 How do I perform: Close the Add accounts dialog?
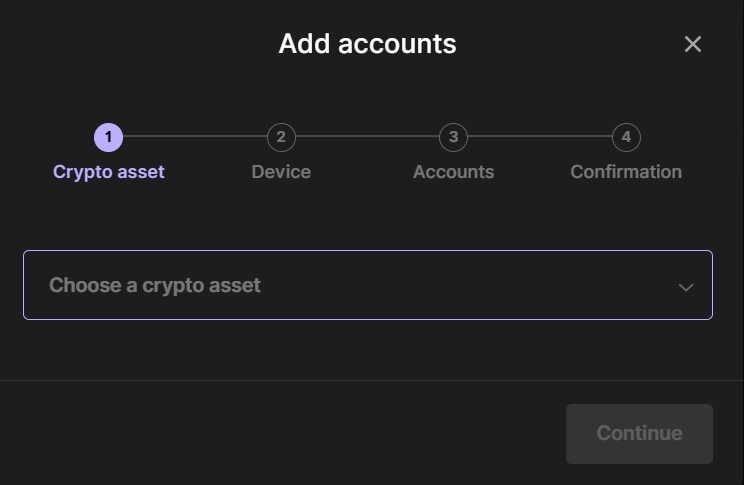click(x=692, y=44)
